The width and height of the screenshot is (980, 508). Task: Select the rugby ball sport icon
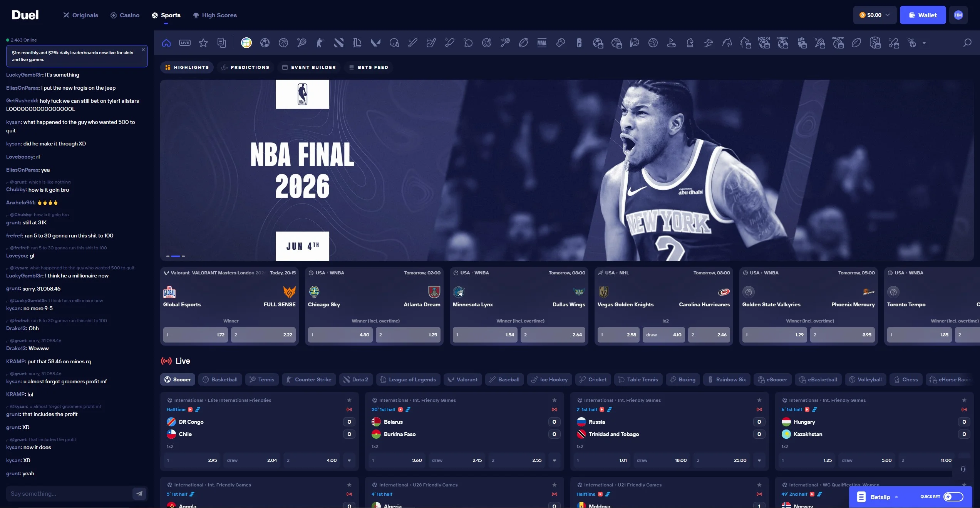(524, 43)
